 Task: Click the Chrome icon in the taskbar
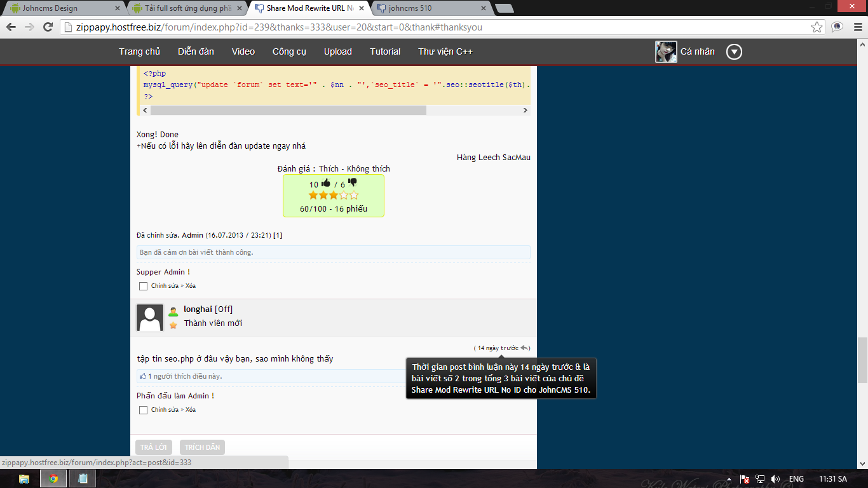(53, 478)
